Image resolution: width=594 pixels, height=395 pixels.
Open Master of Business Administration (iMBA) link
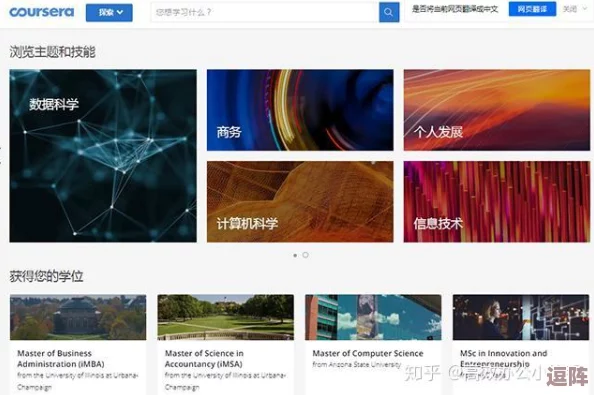[61, 359]
